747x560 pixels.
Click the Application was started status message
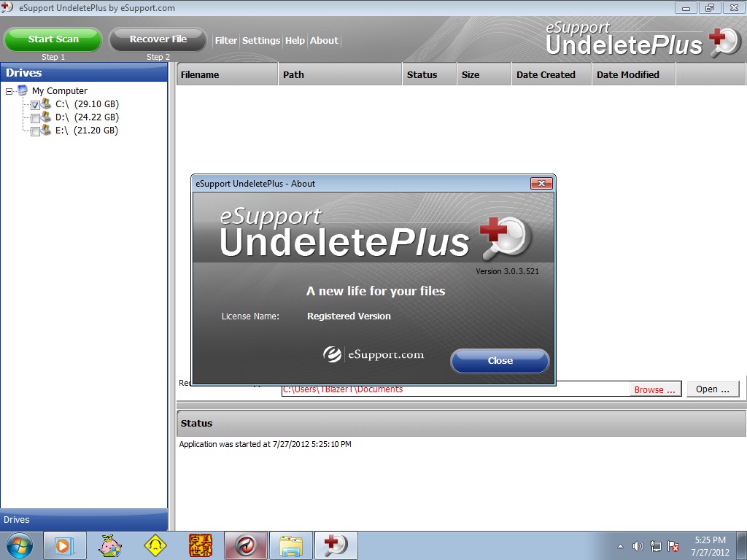265,444
